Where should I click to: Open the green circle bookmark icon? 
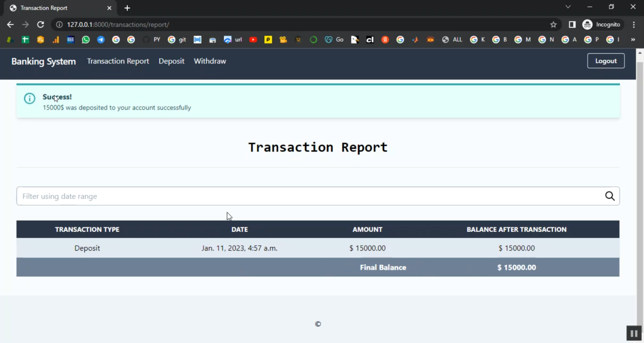pos(313,39)
